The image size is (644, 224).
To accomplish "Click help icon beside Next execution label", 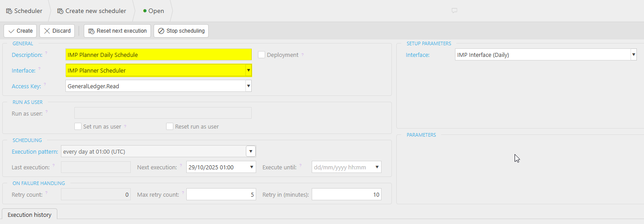I will 181,166.
